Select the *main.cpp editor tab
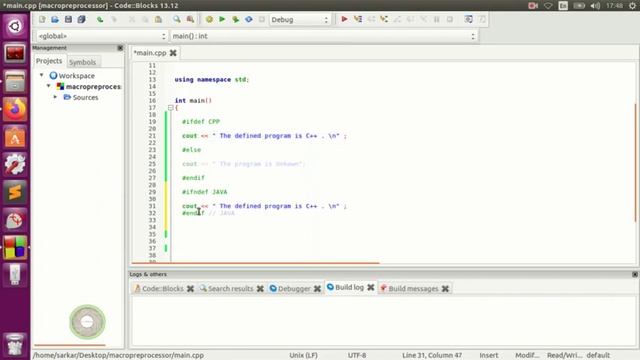640x360 pixels. pos(150,53)
